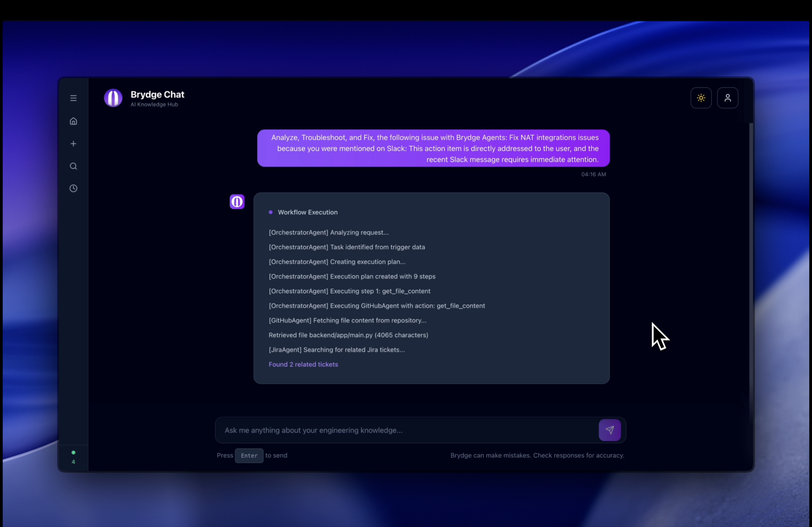Image resolution: width=812 pixels, height=527 pixels.
Task: Click the notification count 4 in sidebar
Action: pos(73,462)
